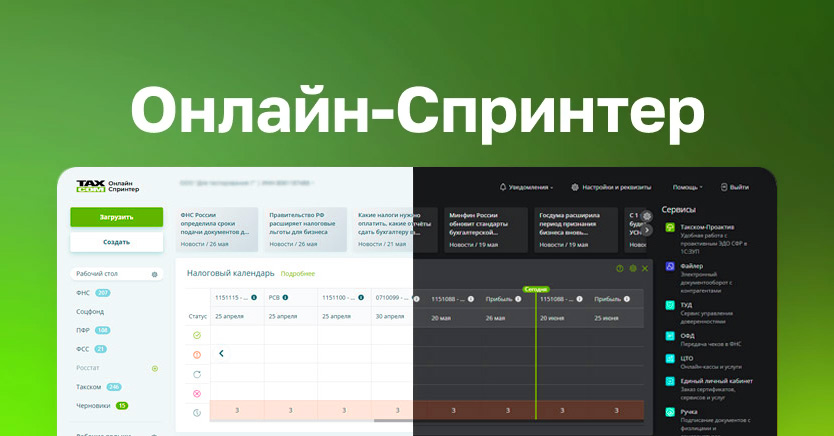834x436 pixels.
Task: Click the gear icon in Рабочий стол
Action: pyautogui.click(x=154, y=274)
